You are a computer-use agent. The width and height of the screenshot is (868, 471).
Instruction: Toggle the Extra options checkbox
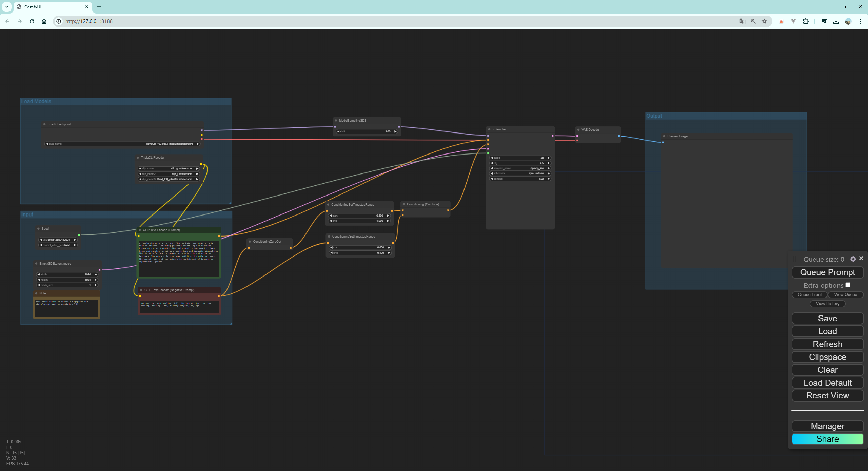point(848,285)
